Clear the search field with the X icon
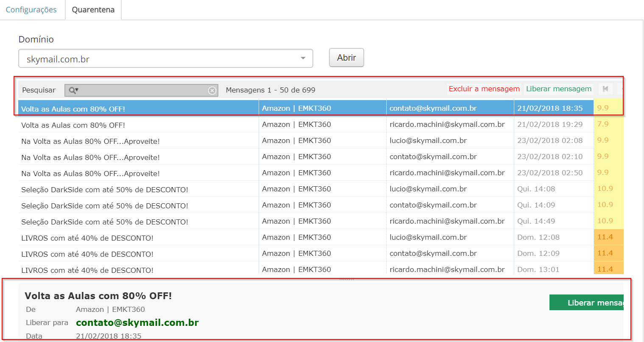The width and height of the screenshot is (644, 342). tap(212, 90)
